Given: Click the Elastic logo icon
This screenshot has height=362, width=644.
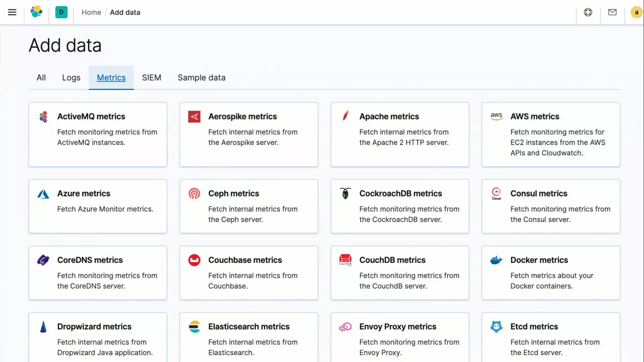Looking at the screenshot, I should pos(36,12).
